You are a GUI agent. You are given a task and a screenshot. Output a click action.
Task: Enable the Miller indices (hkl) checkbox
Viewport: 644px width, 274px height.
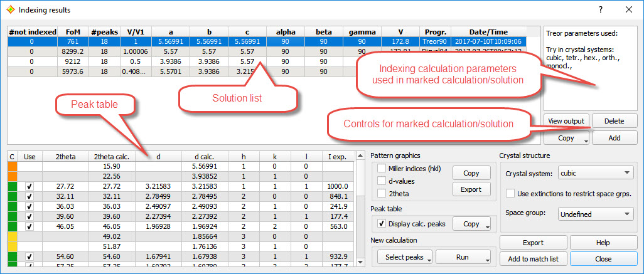[382, 168]
